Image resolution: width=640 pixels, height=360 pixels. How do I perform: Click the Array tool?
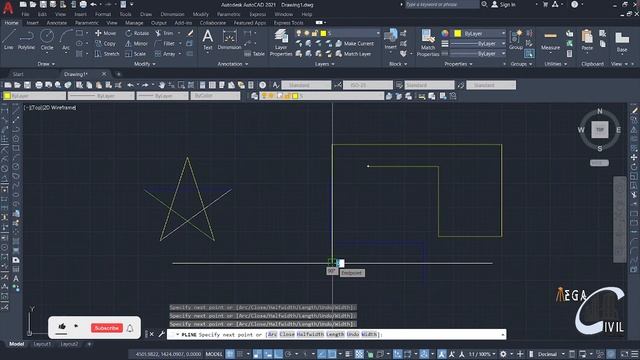tap(165, 53)
